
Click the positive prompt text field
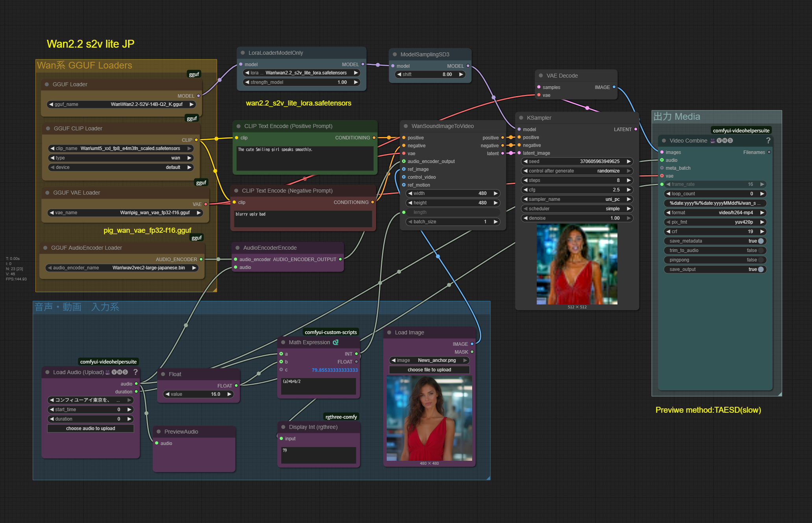click(x=304, y=158)
